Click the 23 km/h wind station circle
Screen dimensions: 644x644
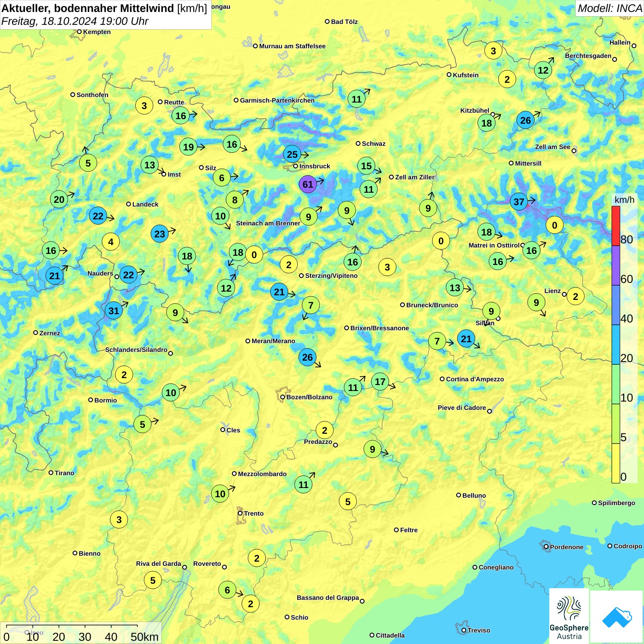tap(160, 234)
